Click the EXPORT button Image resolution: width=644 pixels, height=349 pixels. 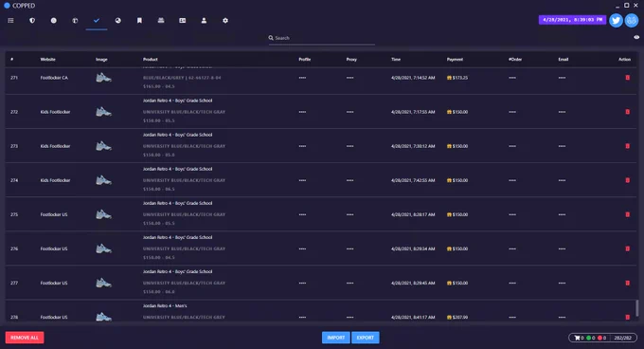pyautogui.click(x=366, y=338)
